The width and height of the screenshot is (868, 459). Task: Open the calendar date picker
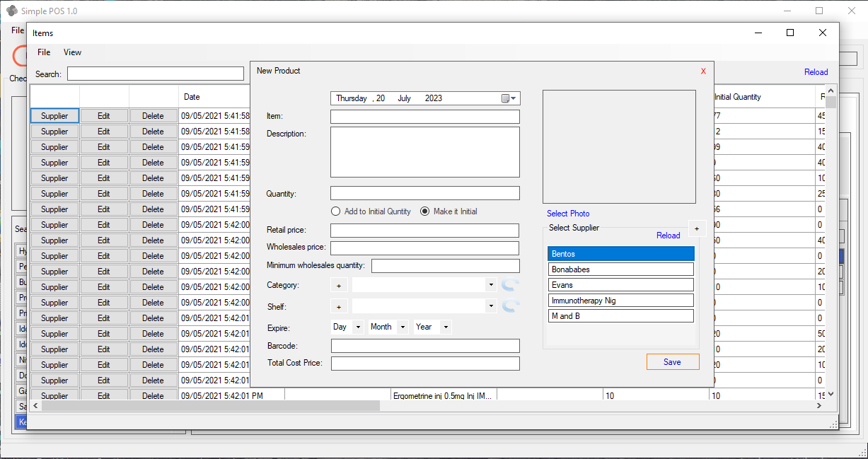(509, 98)
